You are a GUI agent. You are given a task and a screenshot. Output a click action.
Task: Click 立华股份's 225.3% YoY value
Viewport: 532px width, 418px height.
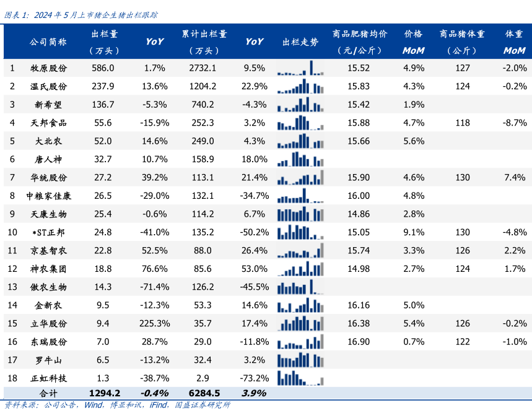(x=155, y=324)
